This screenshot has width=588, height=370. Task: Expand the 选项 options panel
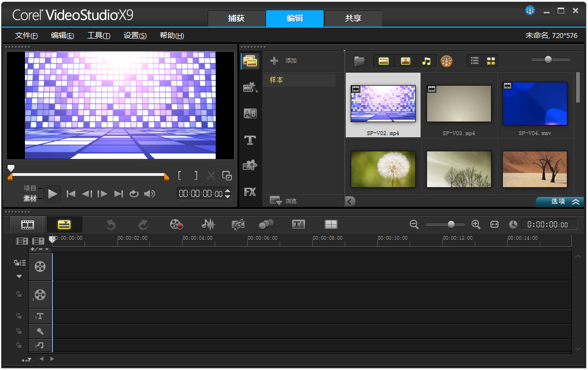560,201
